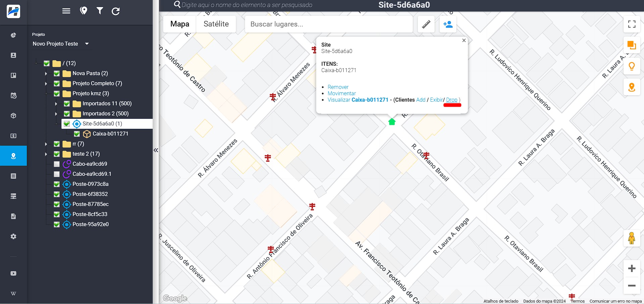Open the server rack sidebar icon
This screenshot has width=644, height=304.
(x=13, y=196)
